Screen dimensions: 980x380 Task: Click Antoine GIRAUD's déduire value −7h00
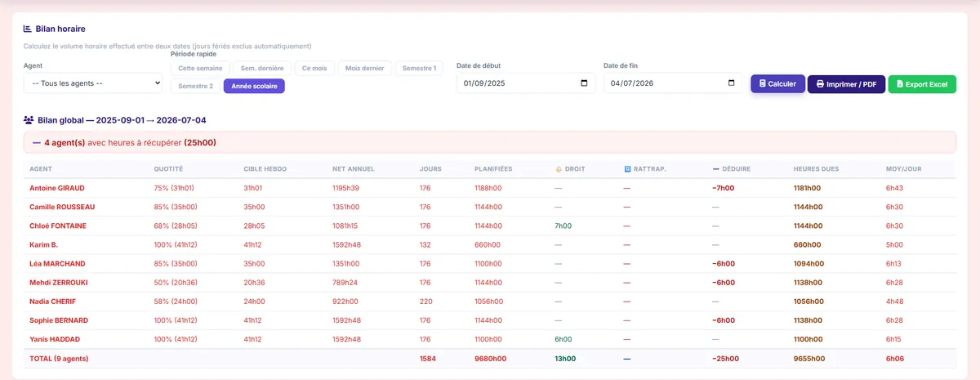tap(724, 188)
